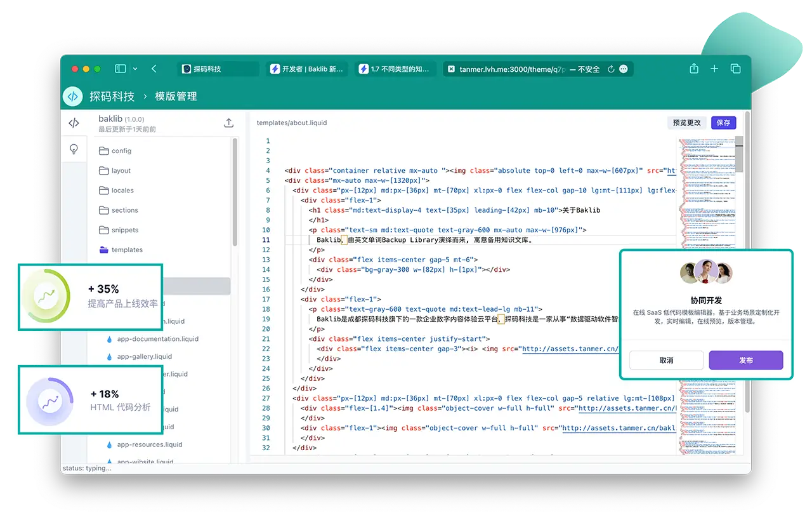This screenshot has height=527, width=812.
Task: Click the Backup Library text on line 11
Action: pyautogui.click(x=412, y=240)
